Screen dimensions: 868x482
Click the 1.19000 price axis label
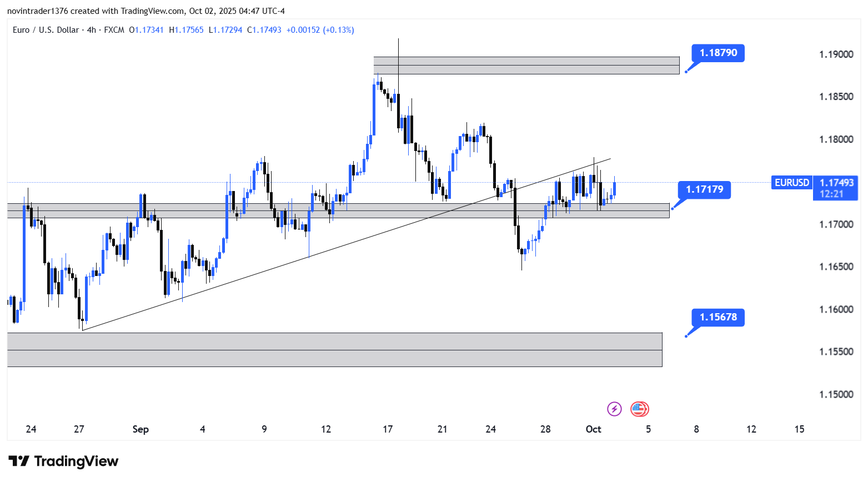836,54
